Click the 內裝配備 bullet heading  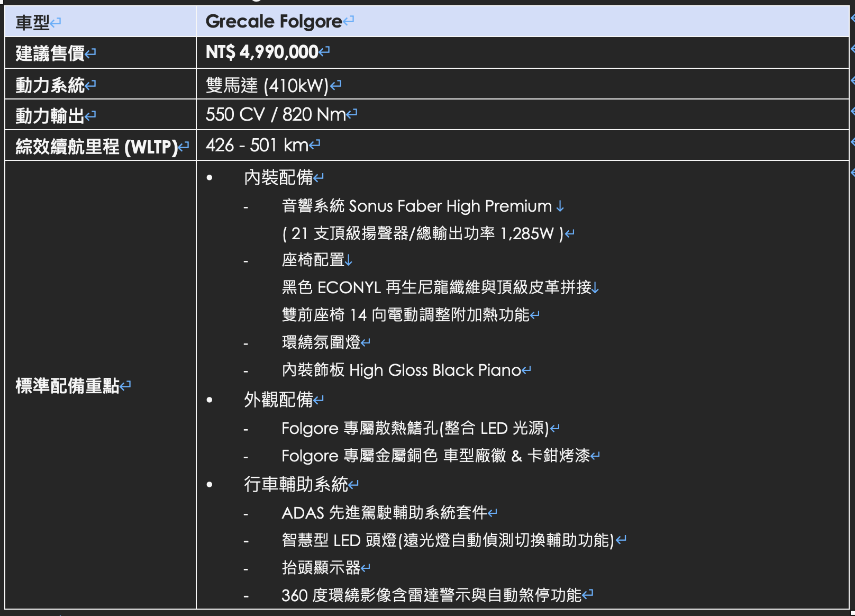tap(278, 178)
